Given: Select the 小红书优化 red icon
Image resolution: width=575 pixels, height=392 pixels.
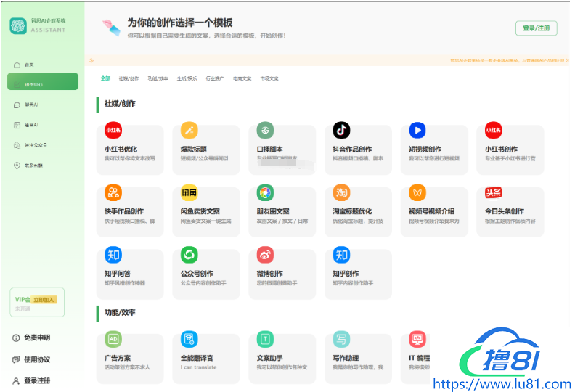Looking at the screenshot, I should tap(113, 130).
